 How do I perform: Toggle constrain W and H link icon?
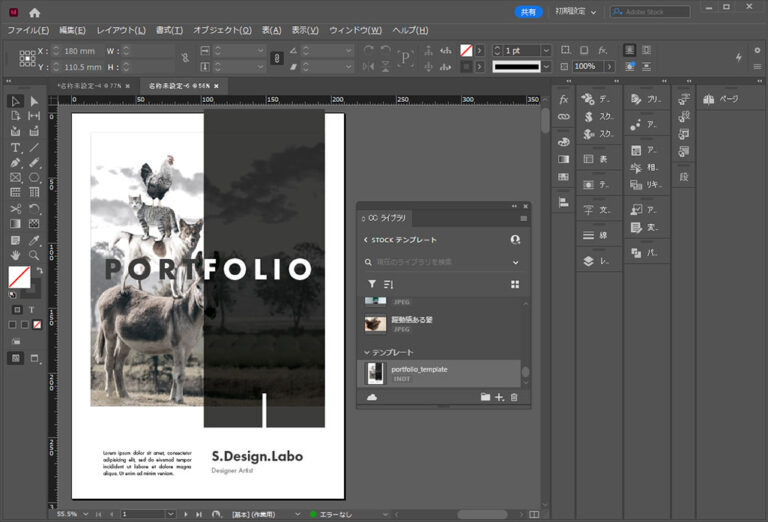coord(185,58)
